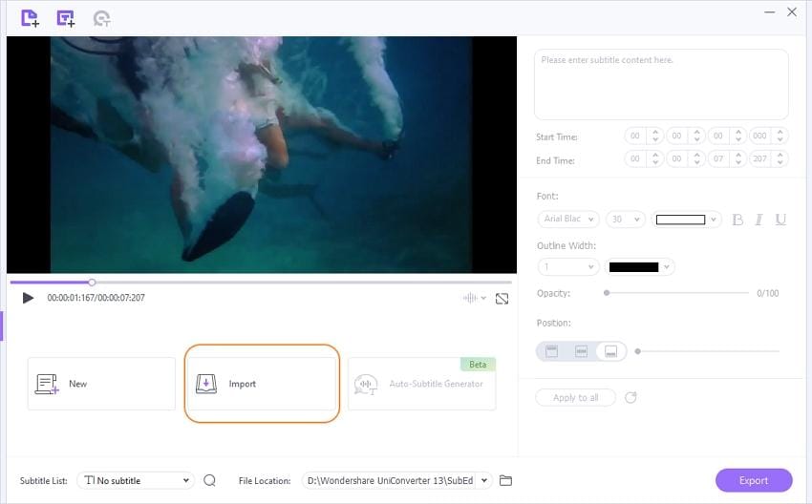The width and height of the screenshot is (812, 504).
Task: Click the outline color dropdown arrow
Action: click(667, 267)
